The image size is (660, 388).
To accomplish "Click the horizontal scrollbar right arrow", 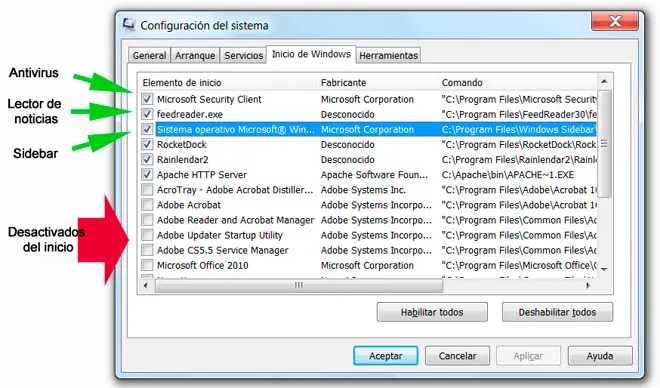I will [x=588, y=285].
